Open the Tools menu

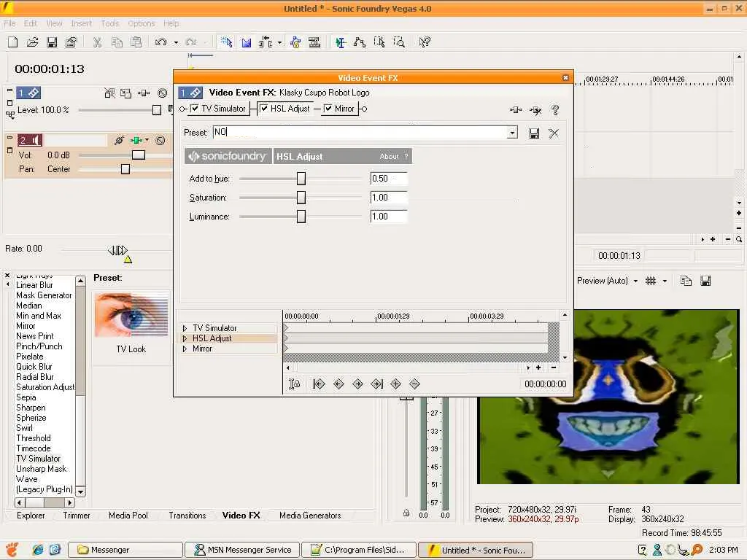tap(110, 23)
